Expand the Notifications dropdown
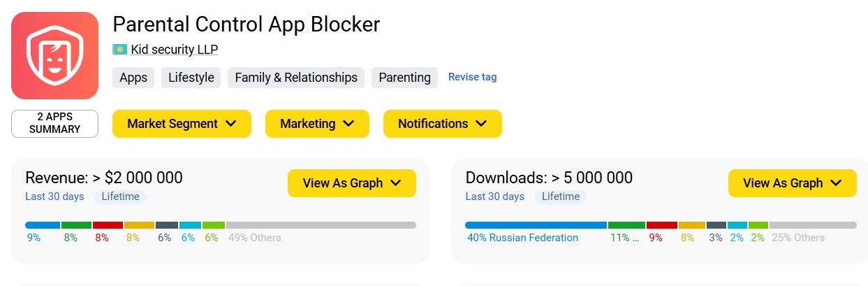The image size is (868, 286). click(x=442, y=124)
